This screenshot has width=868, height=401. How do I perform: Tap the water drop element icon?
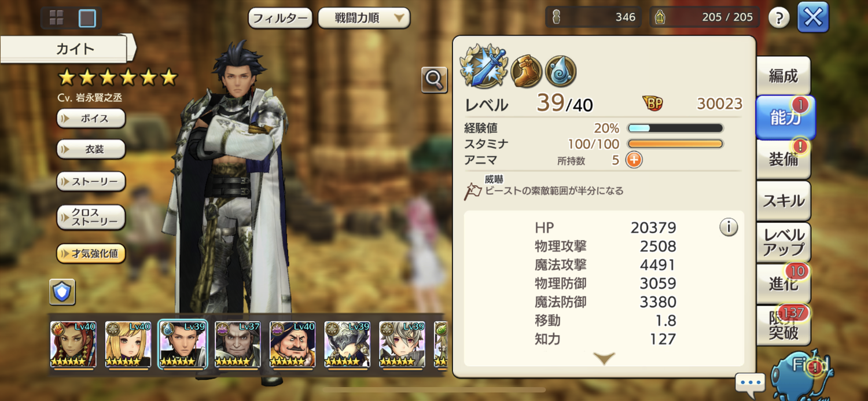pyautogui.click(x=560, y=71)
